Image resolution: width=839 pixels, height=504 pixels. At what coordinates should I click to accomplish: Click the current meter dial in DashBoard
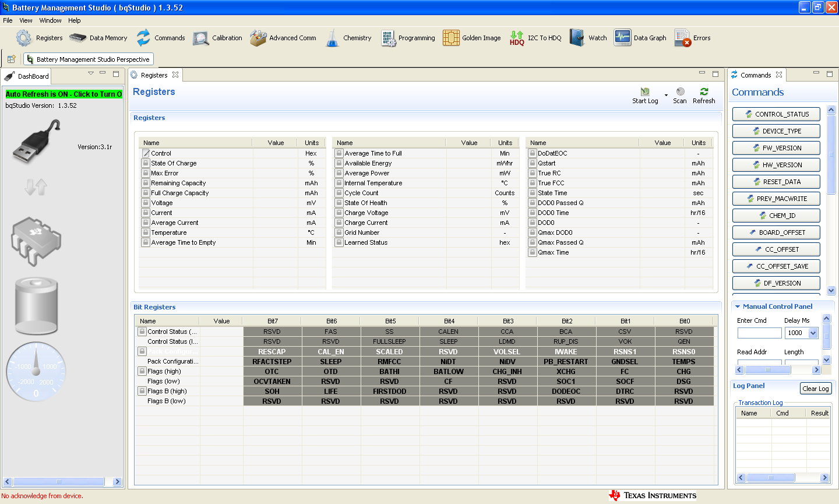(36, 372)
